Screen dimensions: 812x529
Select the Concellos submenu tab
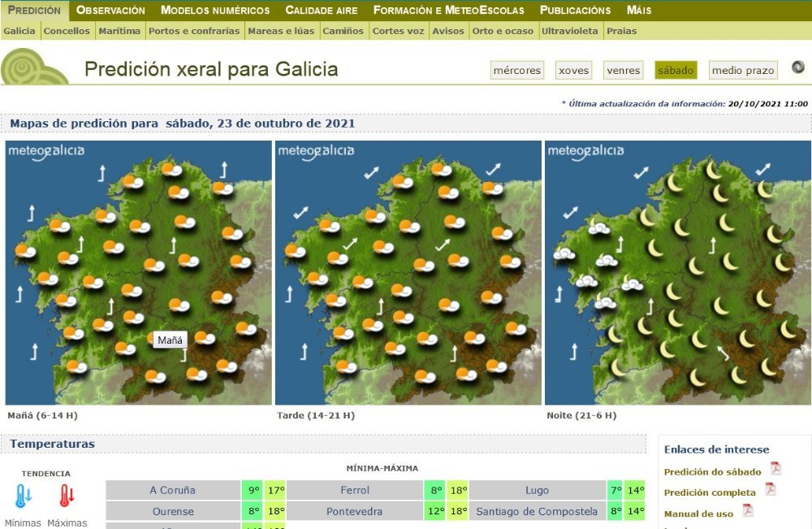pos(67,31)
